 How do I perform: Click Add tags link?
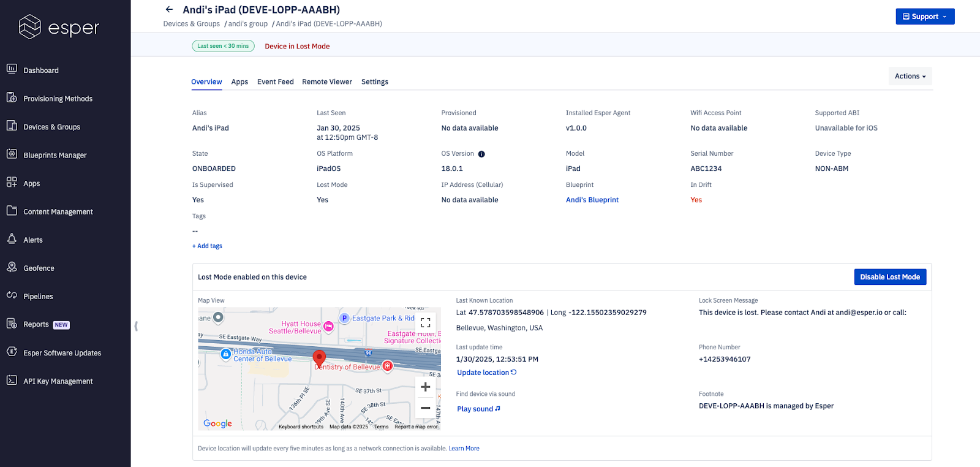pos(207,246)
